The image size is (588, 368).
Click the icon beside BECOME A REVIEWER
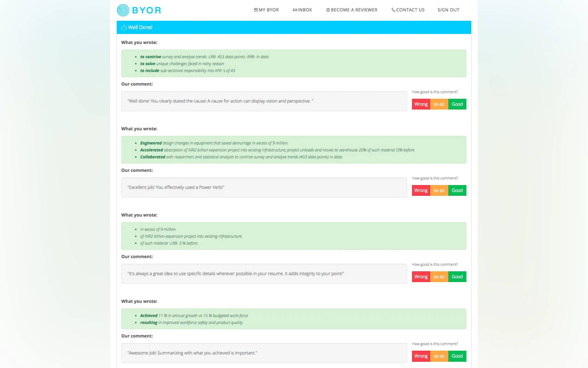[328, 10]
